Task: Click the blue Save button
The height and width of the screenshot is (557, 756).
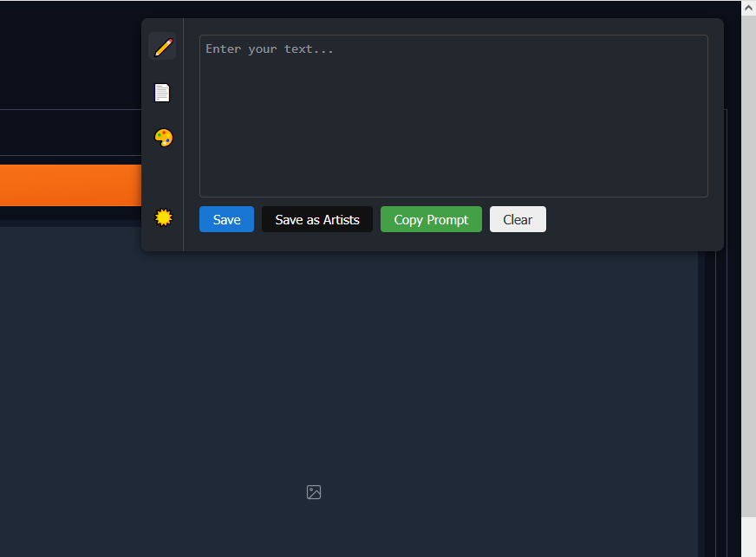Action: pos(226,219)
